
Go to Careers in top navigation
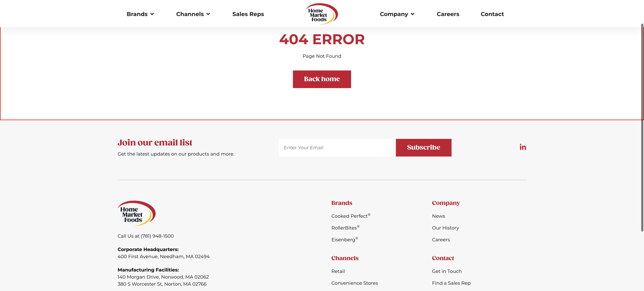coord(448,14)
